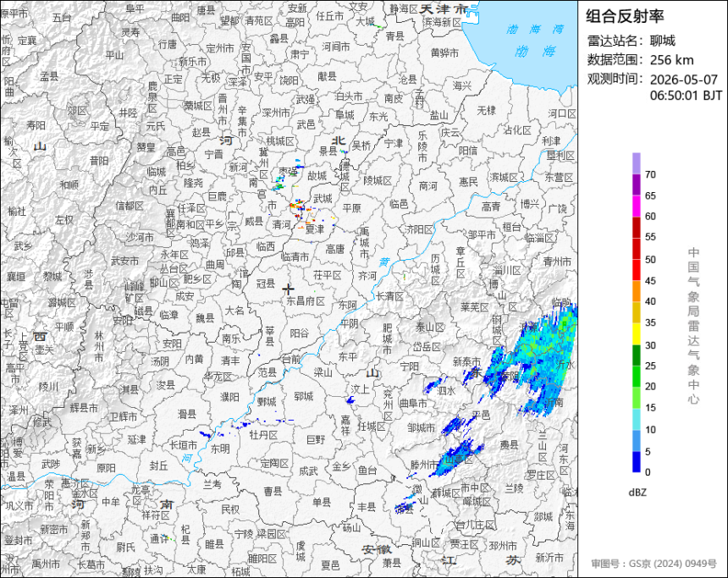Image resolution: width=728 pixels, height=578 pixels.
Task: Click the 70 tick label on legend
Action: (650, 174)
